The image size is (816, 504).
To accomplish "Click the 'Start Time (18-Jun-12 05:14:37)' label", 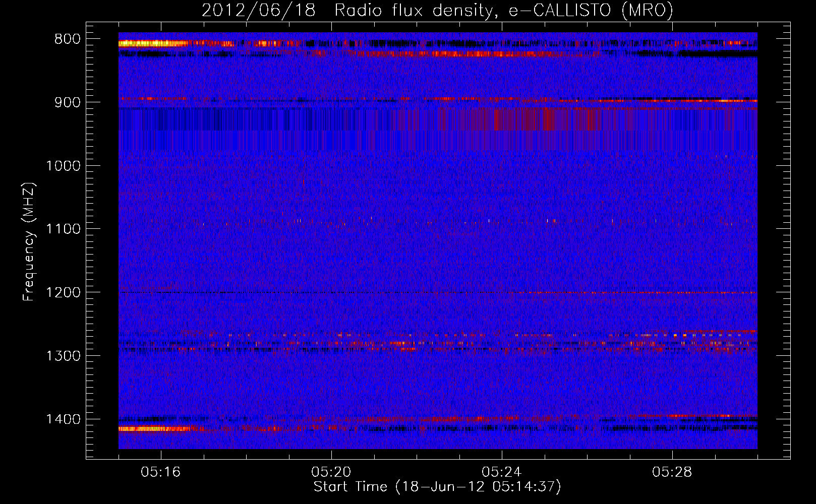I will [437, 487].
